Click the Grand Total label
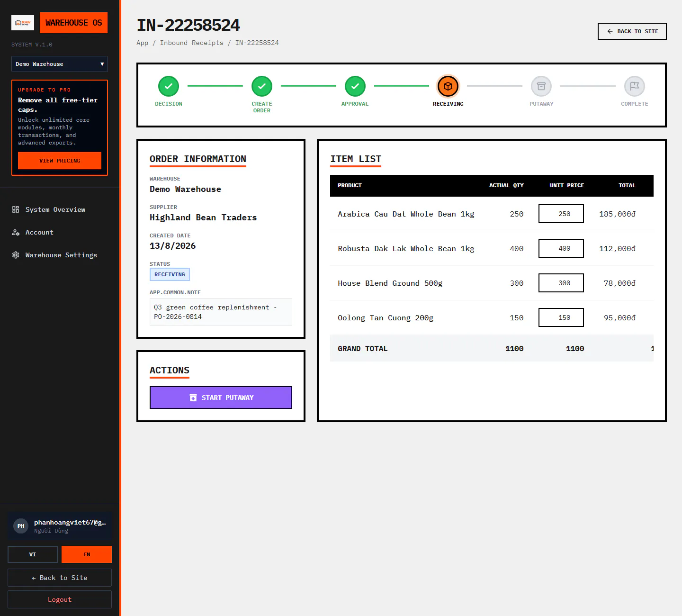Image resolution: width=682 pixels, height=616 pixels. (x=362, y=348)
